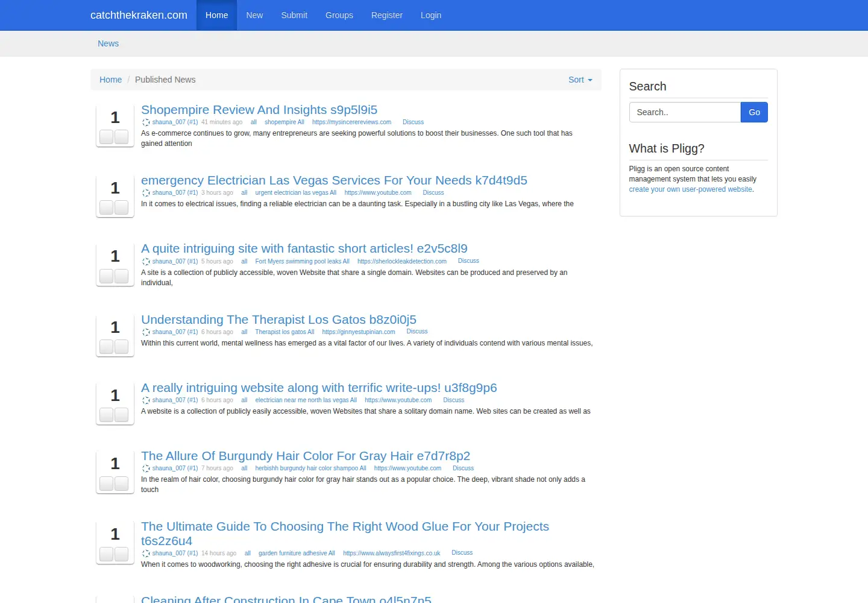Focus the Search input field
Image resolution: width=868 pixels, height=603 pixels.
pos(685,112)
